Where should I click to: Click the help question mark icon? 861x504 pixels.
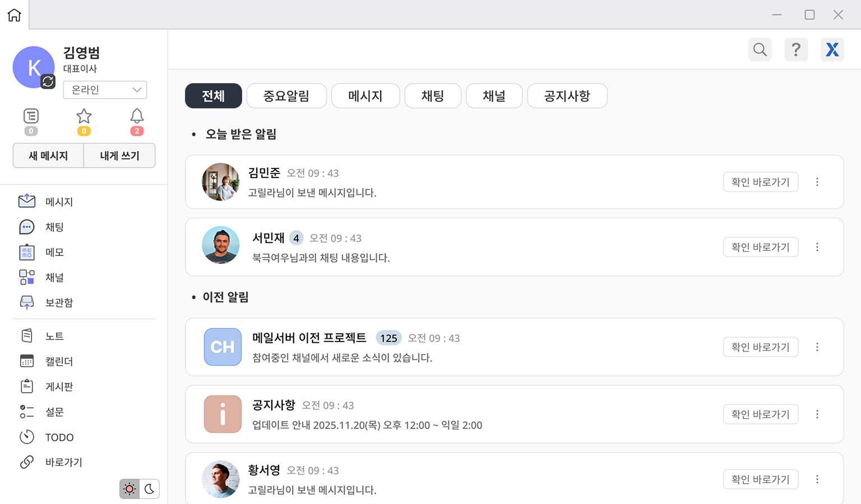(x=796, y=49)
